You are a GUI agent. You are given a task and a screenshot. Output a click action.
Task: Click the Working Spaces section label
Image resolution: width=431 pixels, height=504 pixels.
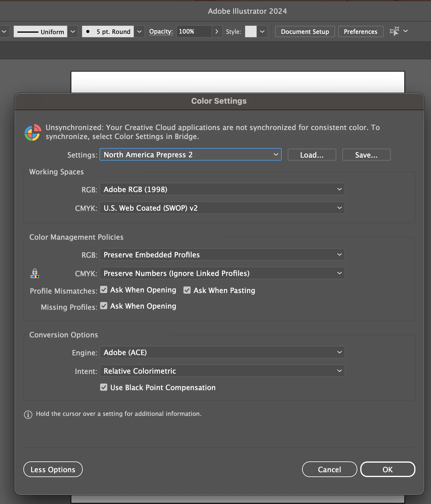pos(57,172)
